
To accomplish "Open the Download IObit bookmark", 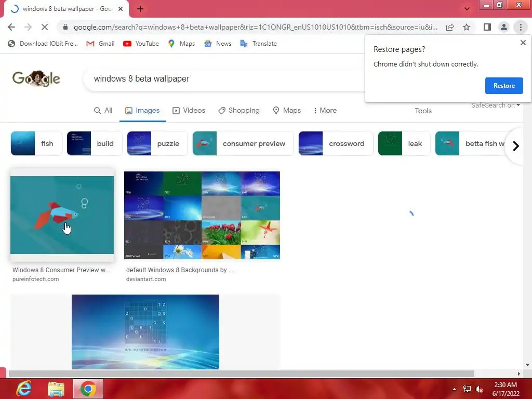I will point(43,44).
